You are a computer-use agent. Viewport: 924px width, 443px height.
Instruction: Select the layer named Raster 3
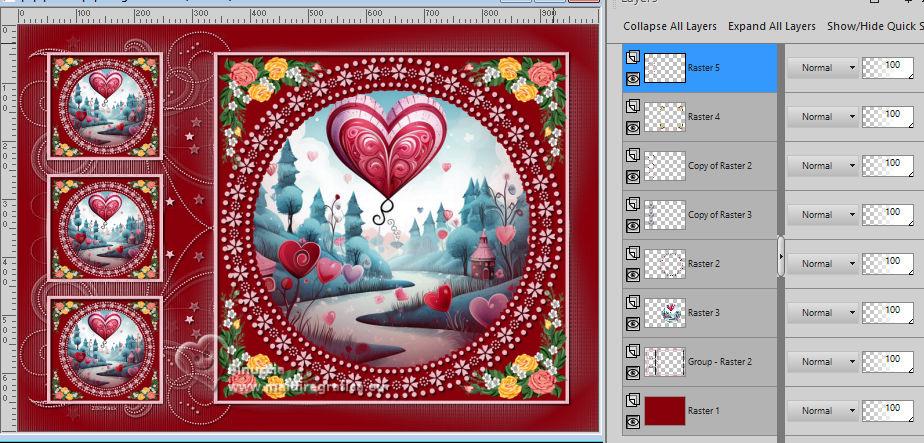704,312
